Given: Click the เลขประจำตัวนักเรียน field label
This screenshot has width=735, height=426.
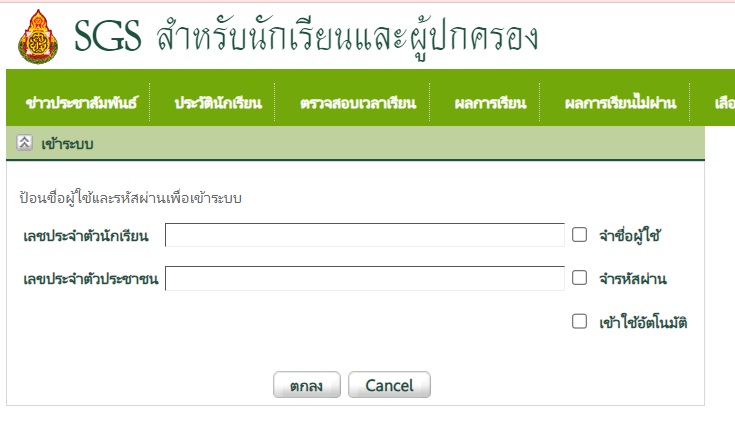Looking at the screenshot, I should click(x=86, y=236).
